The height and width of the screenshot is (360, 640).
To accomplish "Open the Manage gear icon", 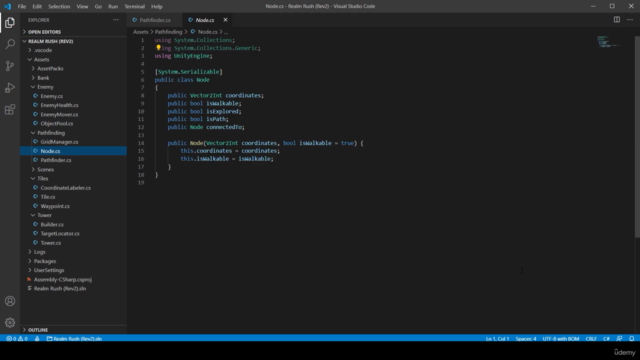I will [10, 323].
